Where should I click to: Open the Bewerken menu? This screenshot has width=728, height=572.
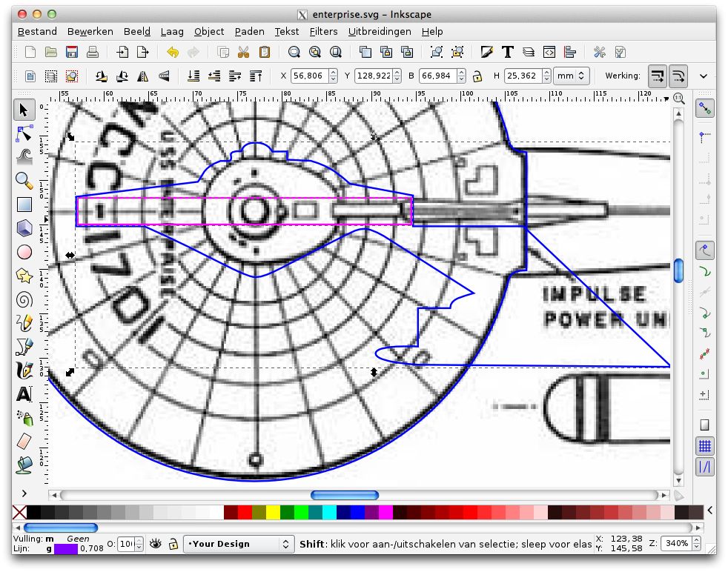point(90,32)
